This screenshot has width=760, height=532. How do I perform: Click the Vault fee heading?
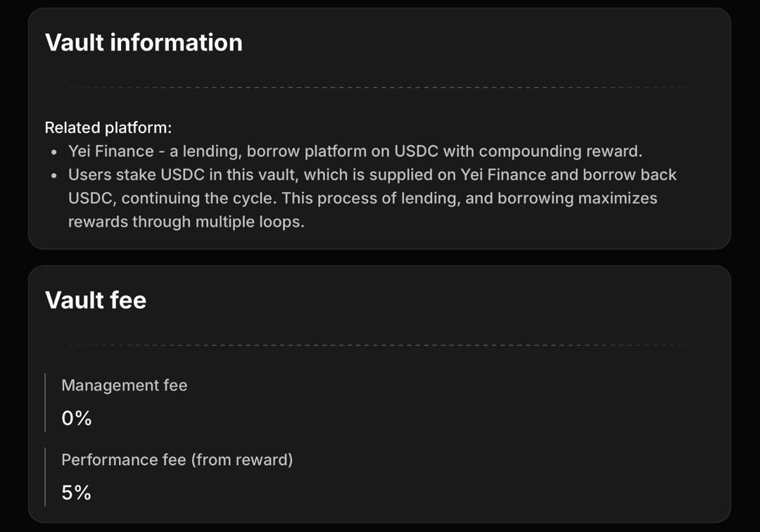coord(96,300)
